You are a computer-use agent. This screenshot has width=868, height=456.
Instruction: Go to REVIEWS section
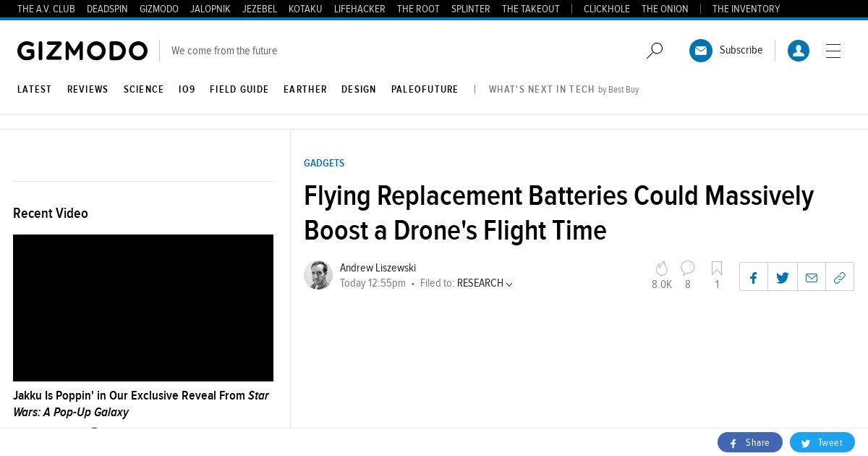click(x=88, y=90)
